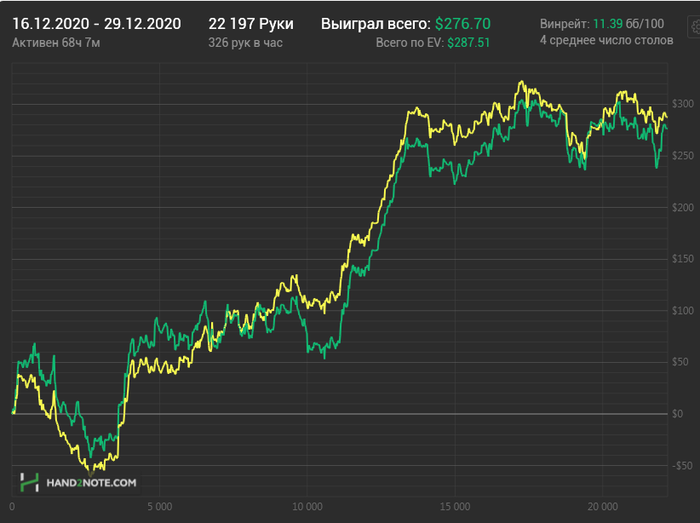Image resolution: width=700 pixels, height=523 pixels.
Task: Click the $0 y-axis label
Action: 678,414
